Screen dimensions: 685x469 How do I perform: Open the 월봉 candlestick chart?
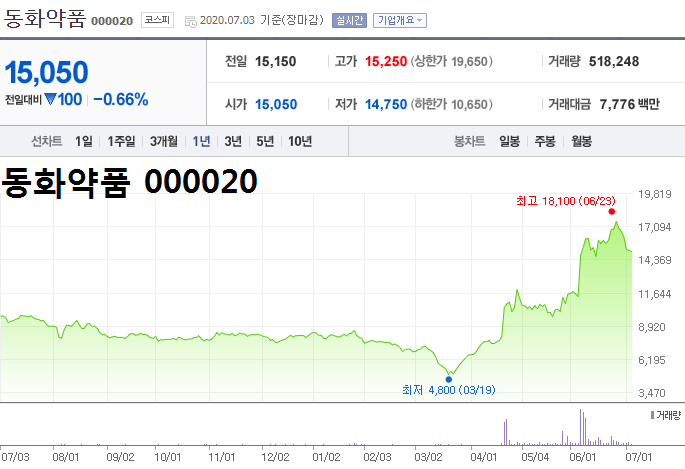point(581,141)
